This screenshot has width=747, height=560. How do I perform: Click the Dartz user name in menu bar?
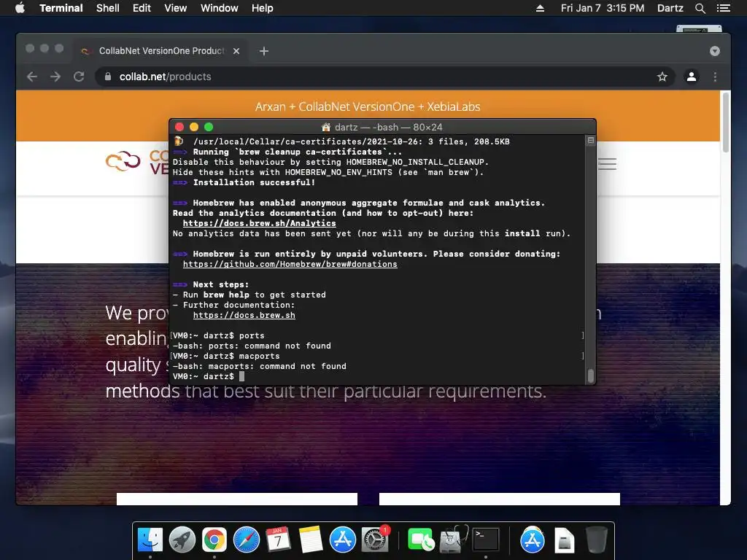tap(670, 8)
